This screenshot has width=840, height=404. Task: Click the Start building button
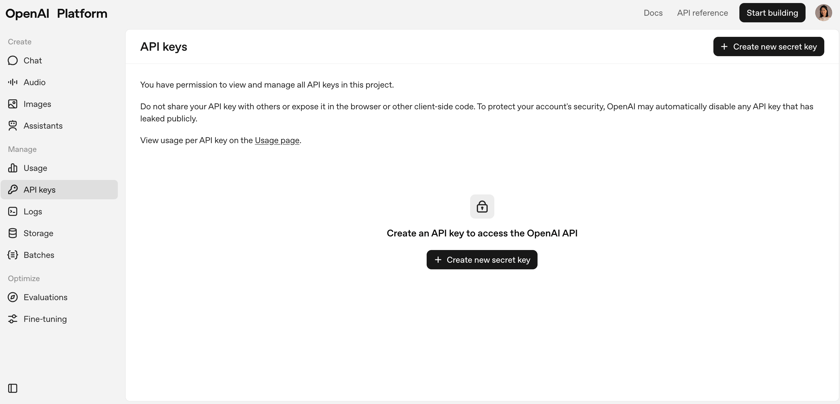[772, 13]
